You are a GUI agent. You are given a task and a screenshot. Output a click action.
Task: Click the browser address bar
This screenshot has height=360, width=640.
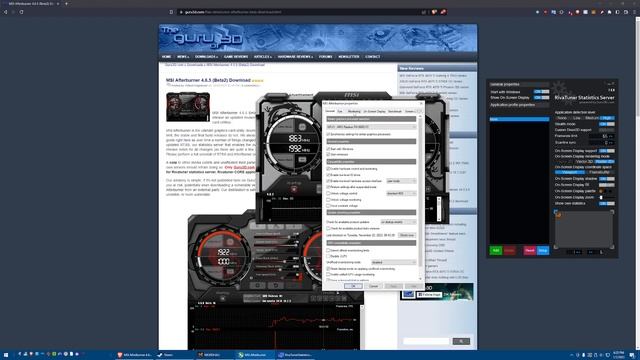[300, 12]
